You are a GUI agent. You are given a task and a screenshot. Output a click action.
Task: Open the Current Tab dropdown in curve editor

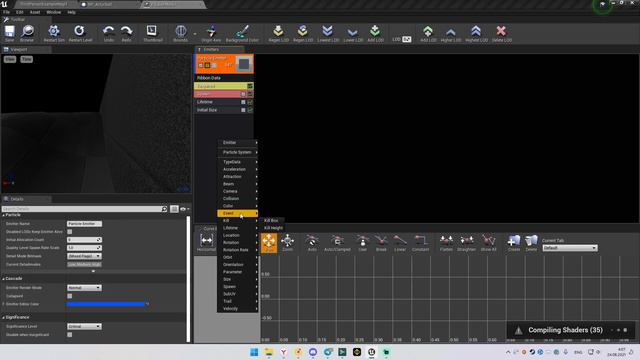pyautogui.click(x=570, y=248)
